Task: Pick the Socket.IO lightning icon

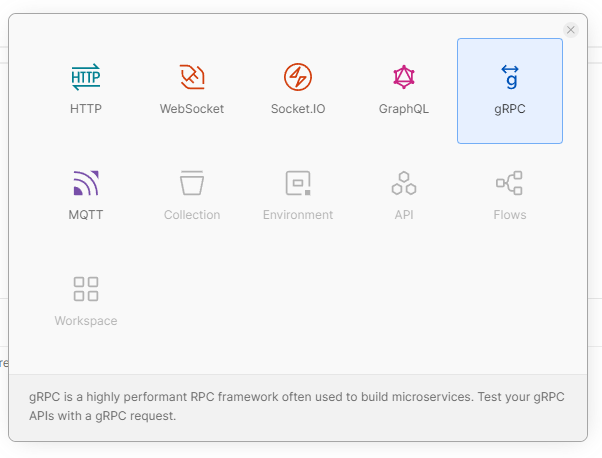Action: click(298, 77)
